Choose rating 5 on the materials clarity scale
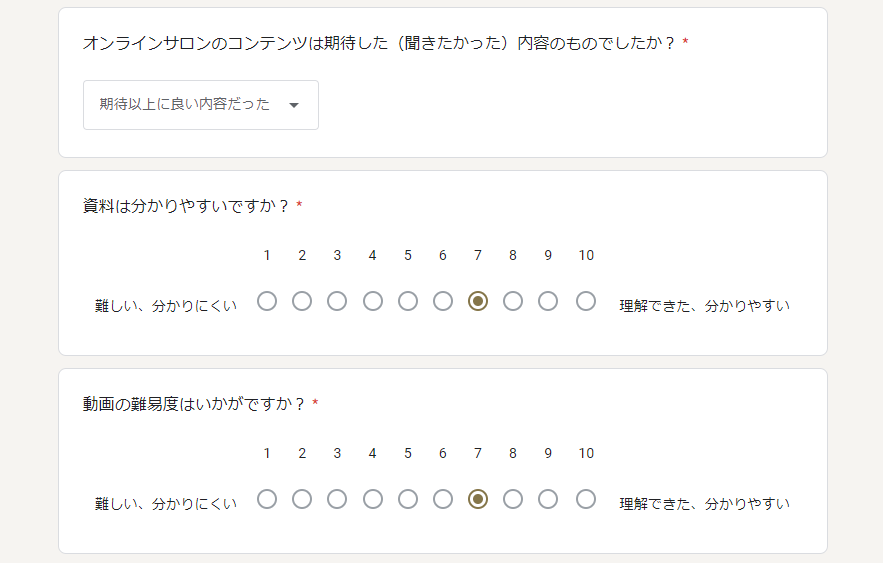 pyautogui.click(x=408, y=301)
